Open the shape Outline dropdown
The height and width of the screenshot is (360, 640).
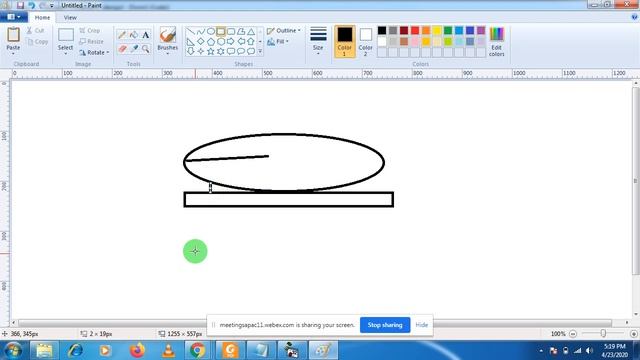(284, 31)
